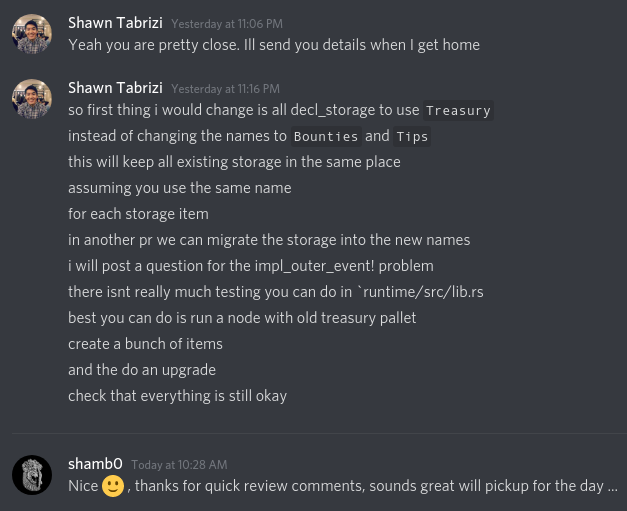The width and height of the screenshot is (627, 511).
Task: Select the 'Yeah you are pretty close' message
Action: (274, 45)
